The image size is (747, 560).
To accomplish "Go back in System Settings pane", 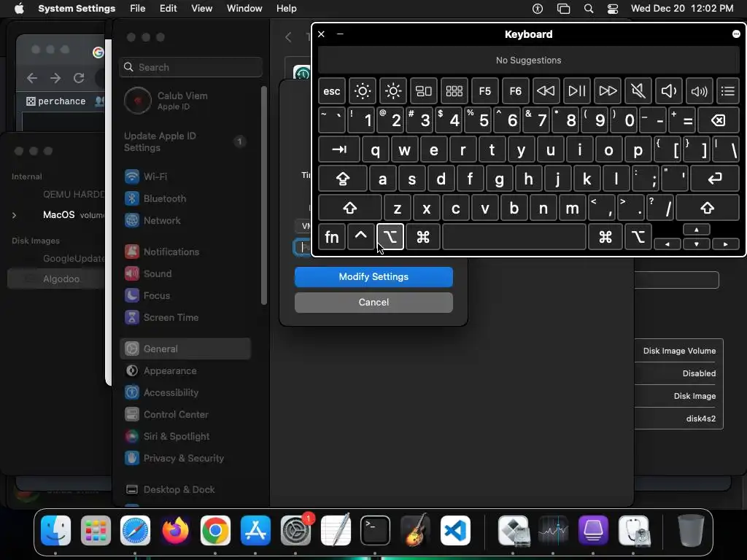I will pyautogui.click(x=288, y=37).
